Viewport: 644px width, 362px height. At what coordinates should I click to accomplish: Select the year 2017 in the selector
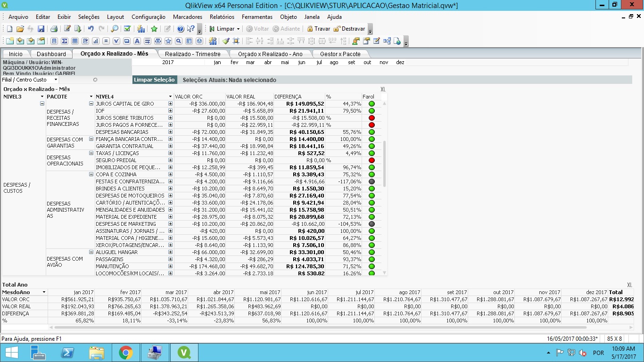pos(168,62)
